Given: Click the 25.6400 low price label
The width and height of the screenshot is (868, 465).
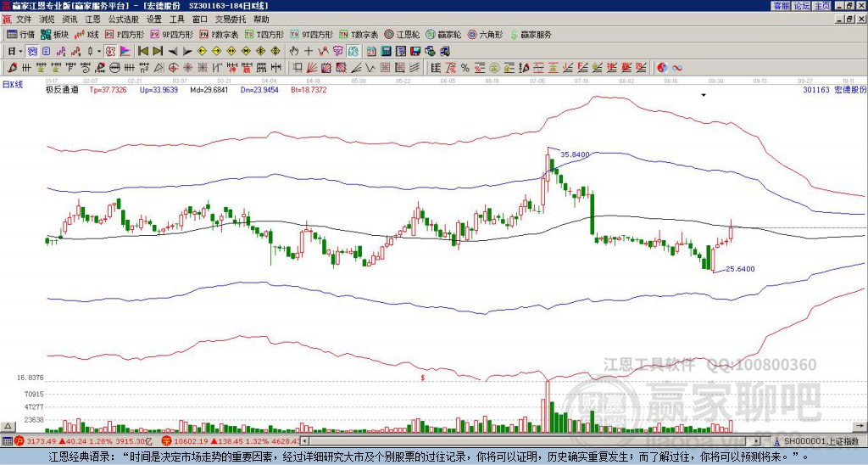Looking at the screenshot, I should pos(740,269).
